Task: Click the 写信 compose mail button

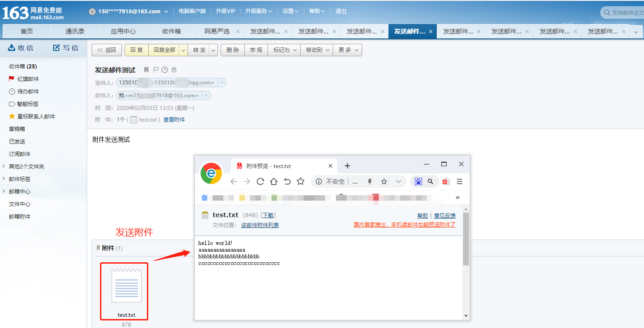Action: coord(65,48)
